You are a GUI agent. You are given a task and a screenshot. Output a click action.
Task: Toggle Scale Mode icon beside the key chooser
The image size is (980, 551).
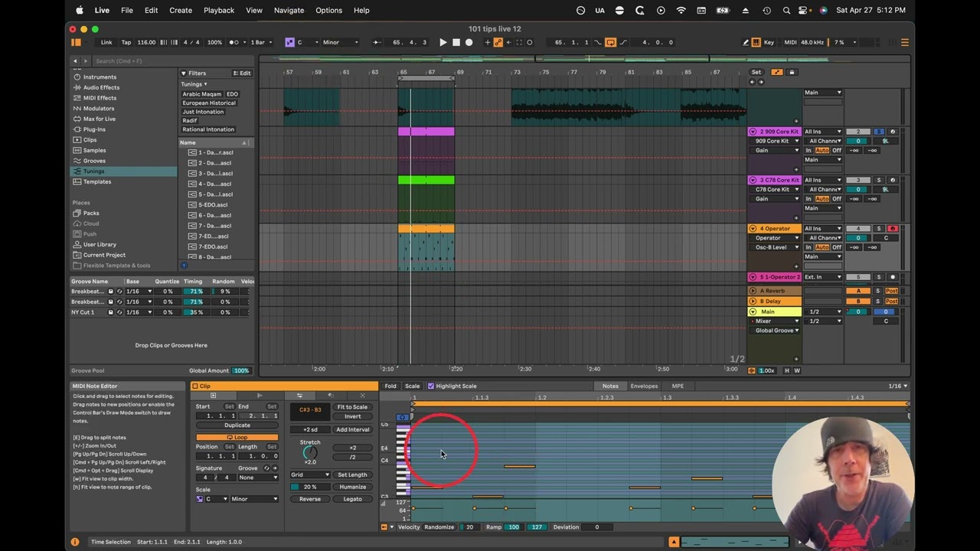coord(289,42)
